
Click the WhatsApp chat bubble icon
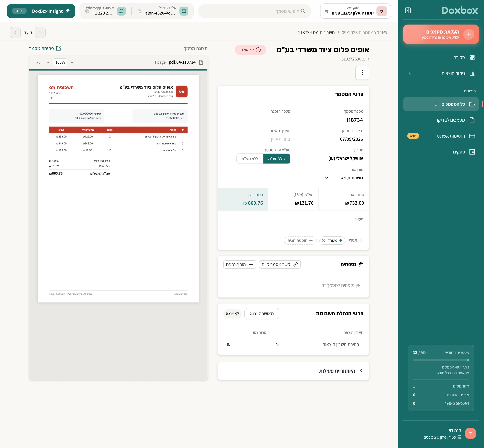121,11
